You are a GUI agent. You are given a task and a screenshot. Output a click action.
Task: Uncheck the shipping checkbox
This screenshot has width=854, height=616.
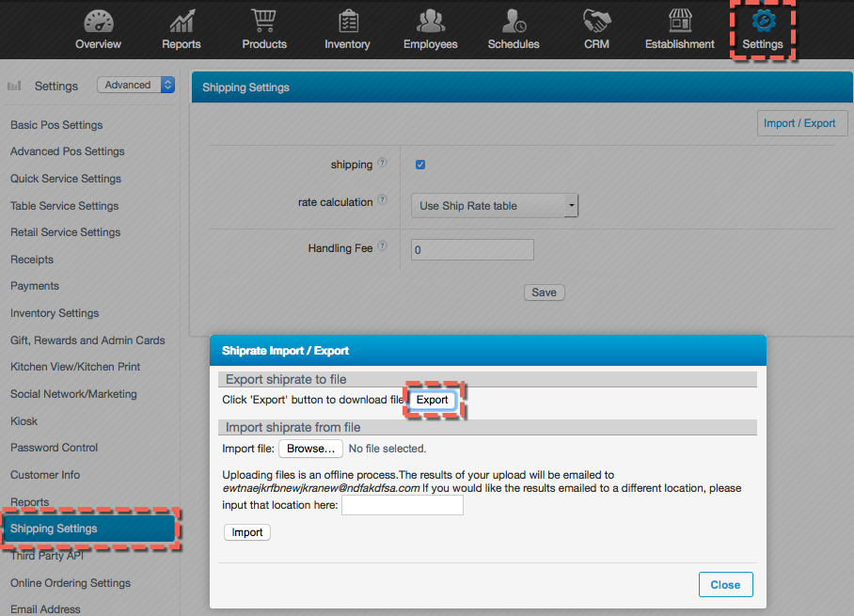click(x=420, y=165)
